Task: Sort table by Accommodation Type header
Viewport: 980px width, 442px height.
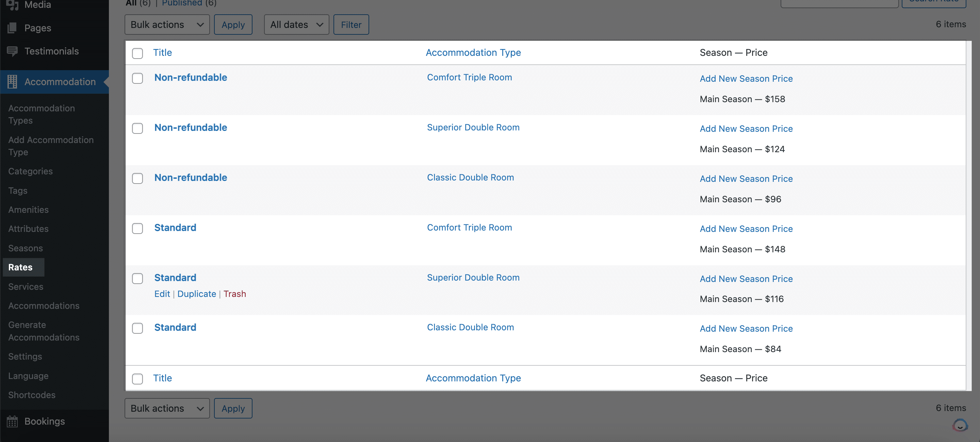Action: (473, 52)
